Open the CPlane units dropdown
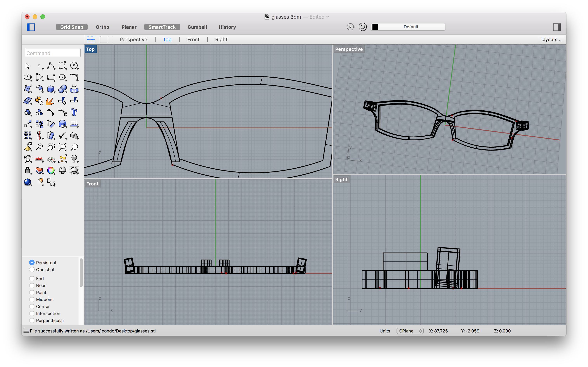Viewport: 588px width, 367px height. coord(410,331)
